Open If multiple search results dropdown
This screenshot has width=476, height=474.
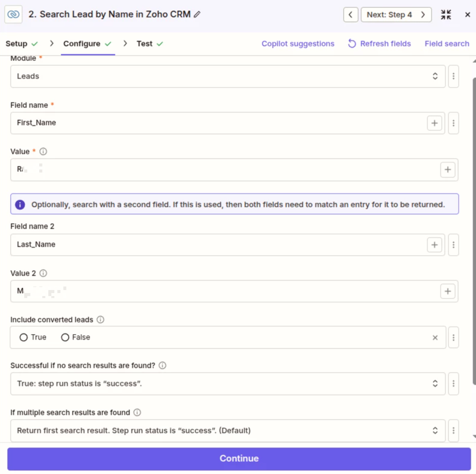(x=228, y=431)
